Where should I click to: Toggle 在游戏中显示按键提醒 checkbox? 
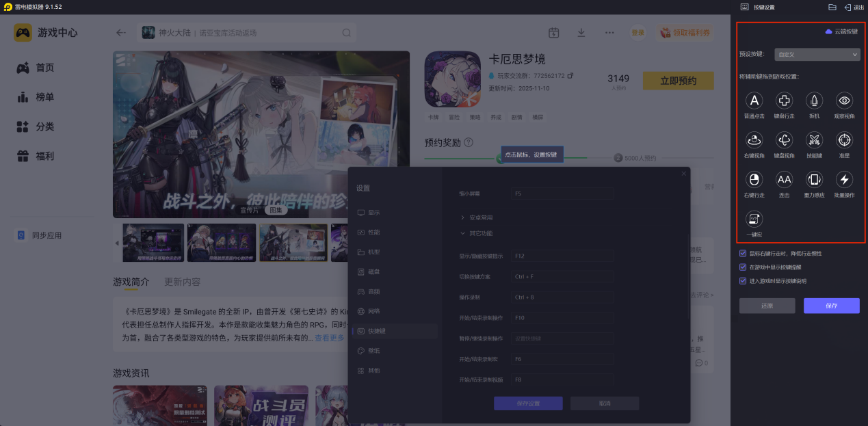(744, 267)
